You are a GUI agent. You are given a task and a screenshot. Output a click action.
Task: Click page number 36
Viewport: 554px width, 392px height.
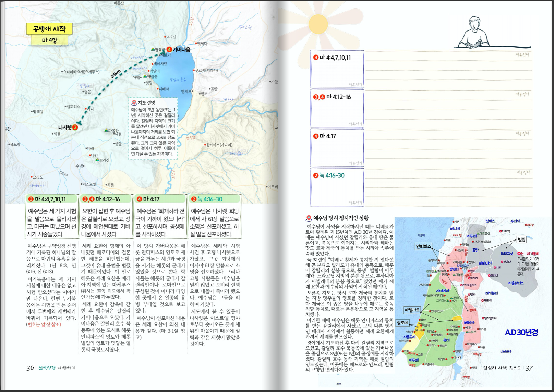(x=30, y=368)
